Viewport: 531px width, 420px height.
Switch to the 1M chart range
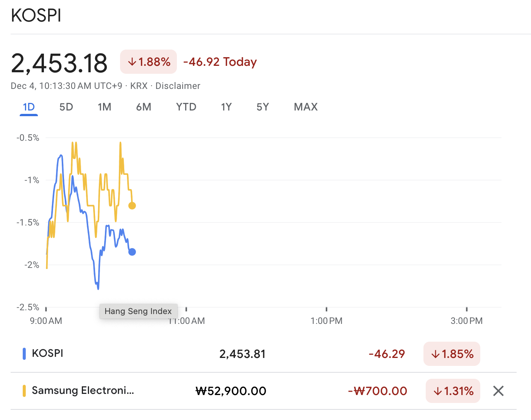[x=105, y=107]
